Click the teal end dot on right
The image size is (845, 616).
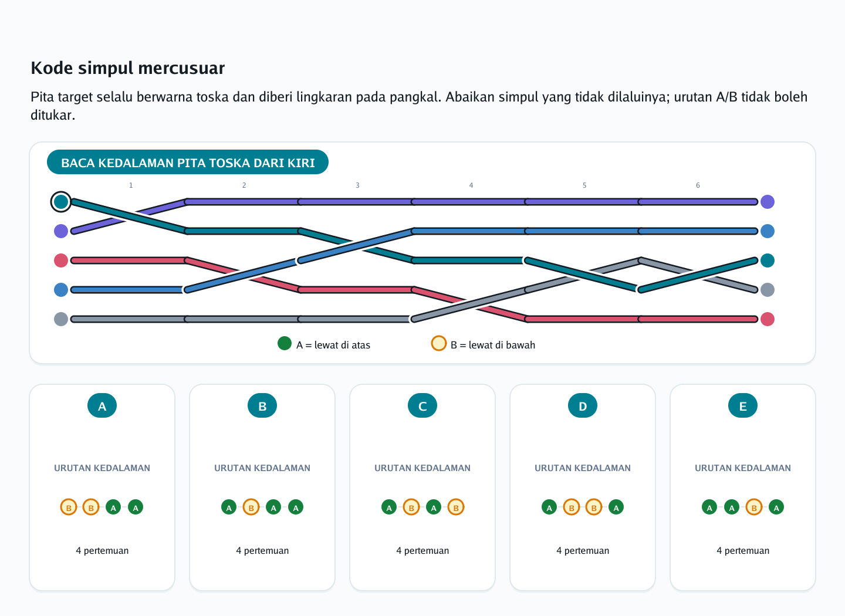click(x=768, y=260)
